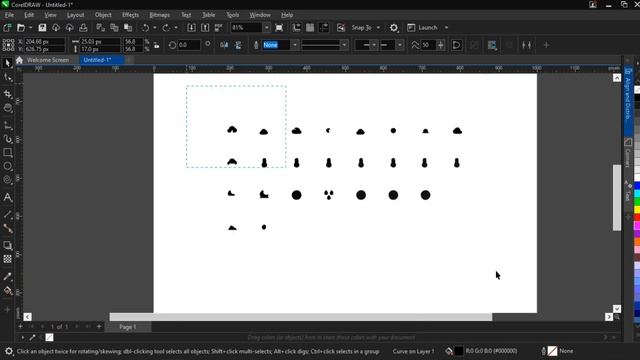Select the Parallel Dimension tool
The image size is (640, 360).
(7, 215)
